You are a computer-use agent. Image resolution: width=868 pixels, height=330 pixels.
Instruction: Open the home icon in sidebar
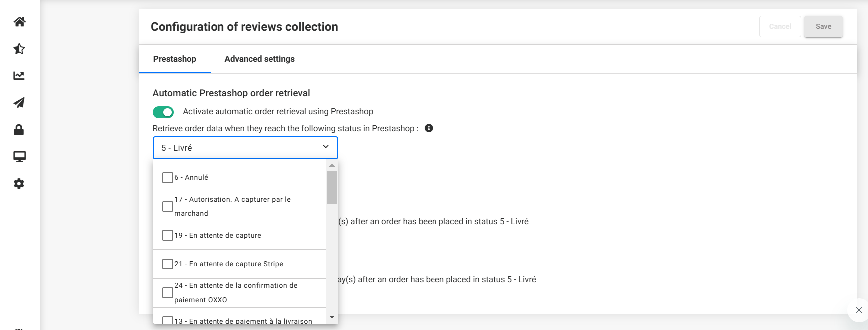pyautogui.click(x=19, y=22)
